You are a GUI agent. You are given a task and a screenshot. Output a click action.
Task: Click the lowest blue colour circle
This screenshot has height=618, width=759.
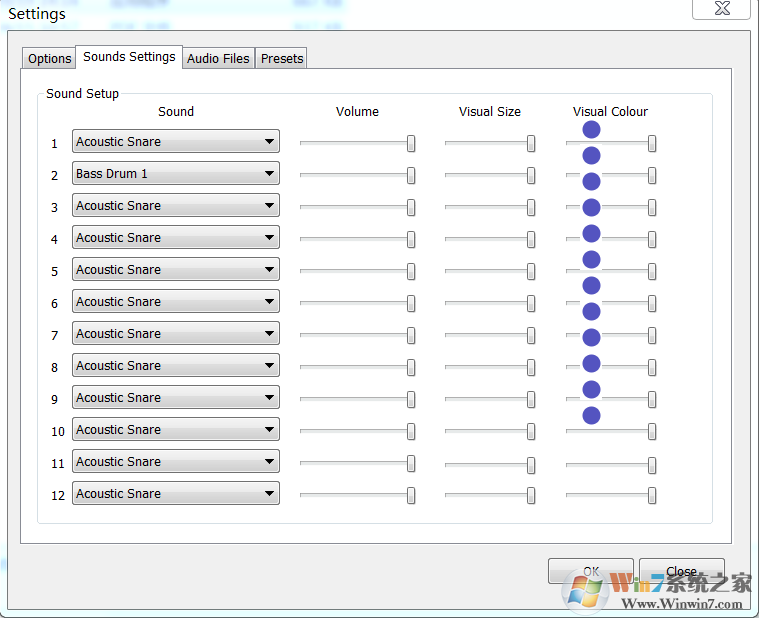pyautogui.click(x=591, y=416)
